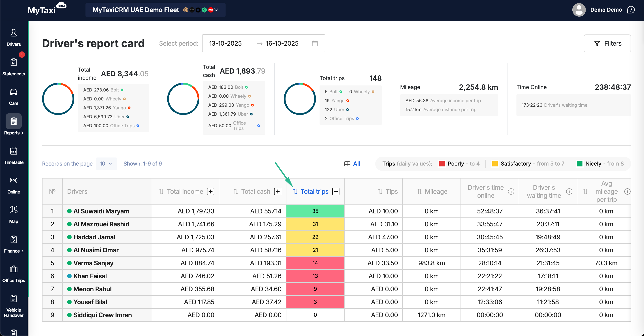Expand the Total trips column plus box
This screenshot has width=644, height=336.
pos(336,191)
